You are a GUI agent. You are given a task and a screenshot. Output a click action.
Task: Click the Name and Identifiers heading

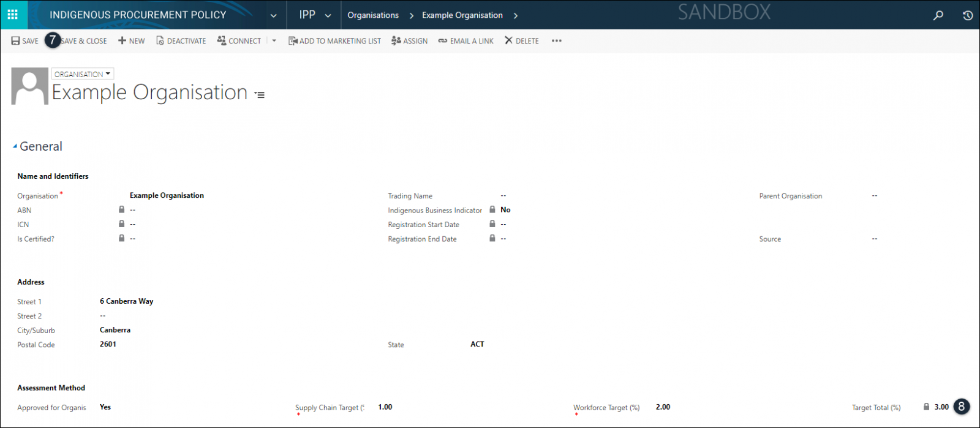point(53,176)
